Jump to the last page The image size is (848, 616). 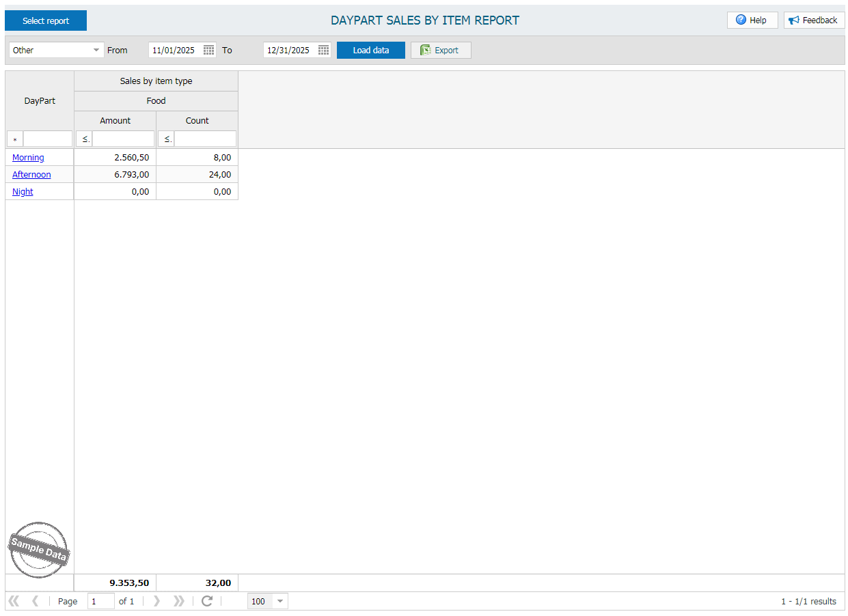click(179, 601)
